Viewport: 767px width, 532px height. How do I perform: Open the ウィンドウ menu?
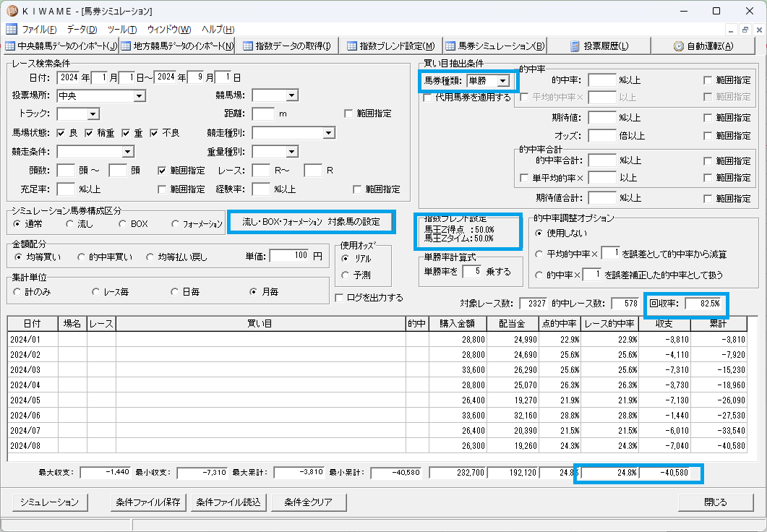click(168, 30)
